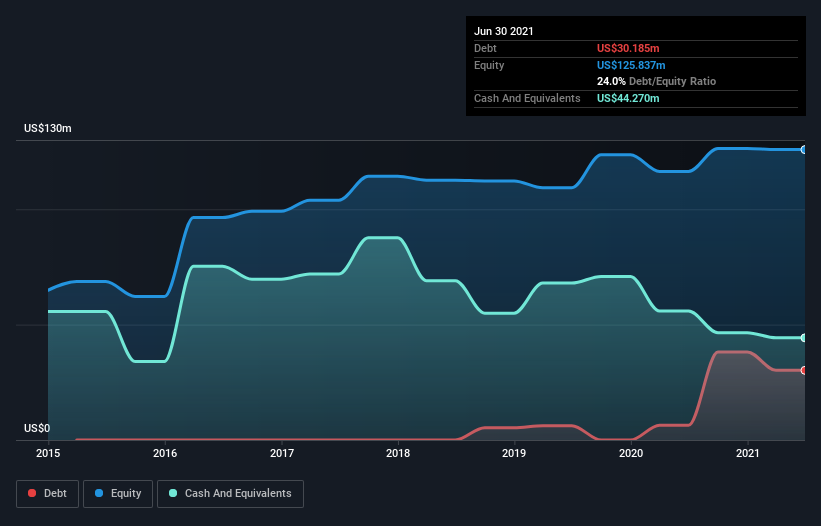
Task: Toggle the Debt series legend button
Action: point(48,494)
